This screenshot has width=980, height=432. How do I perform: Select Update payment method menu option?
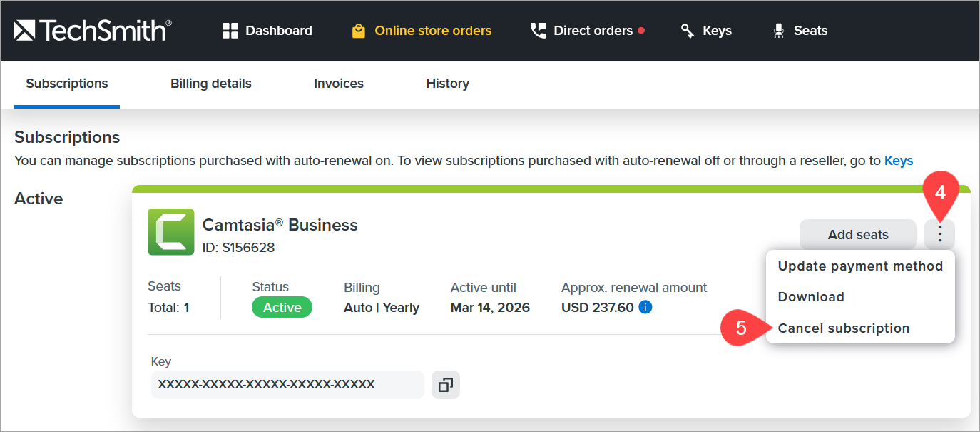coord(860,266)
